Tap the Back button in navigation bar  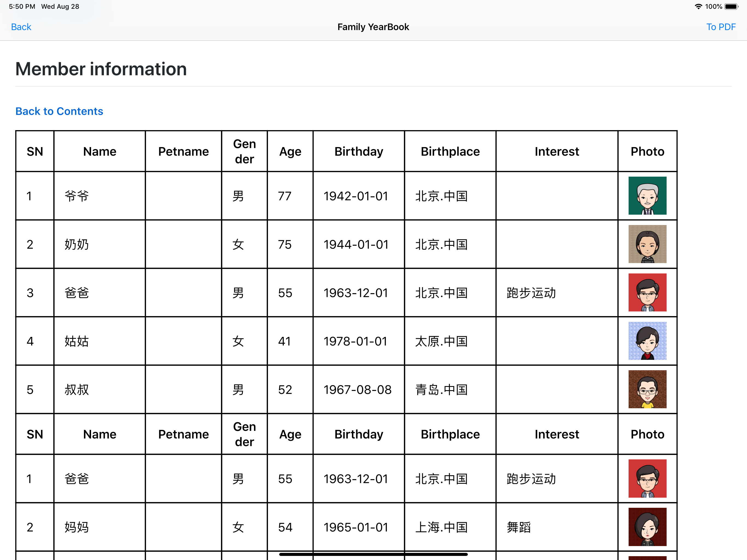(21, 27)
